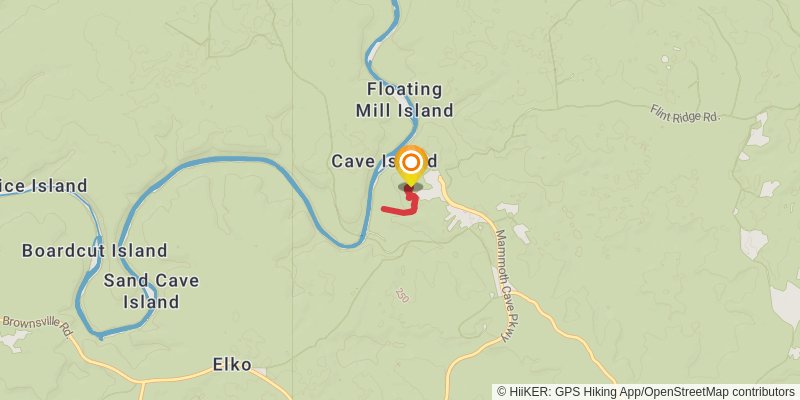The image size is (800, 400).
Task: Click the OpenStreetMap contributors credit
Action: pyautogui.click(x=719, y=391)
